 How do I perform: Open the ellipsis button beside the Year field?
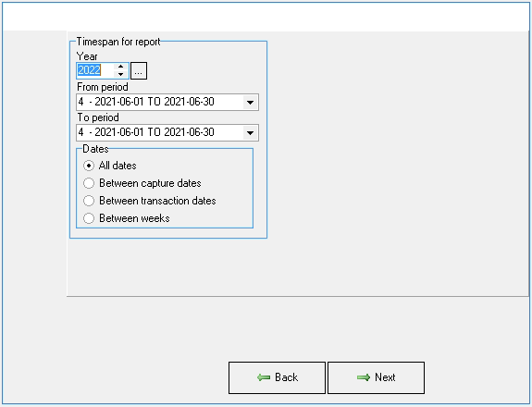(x=139, y=70)
